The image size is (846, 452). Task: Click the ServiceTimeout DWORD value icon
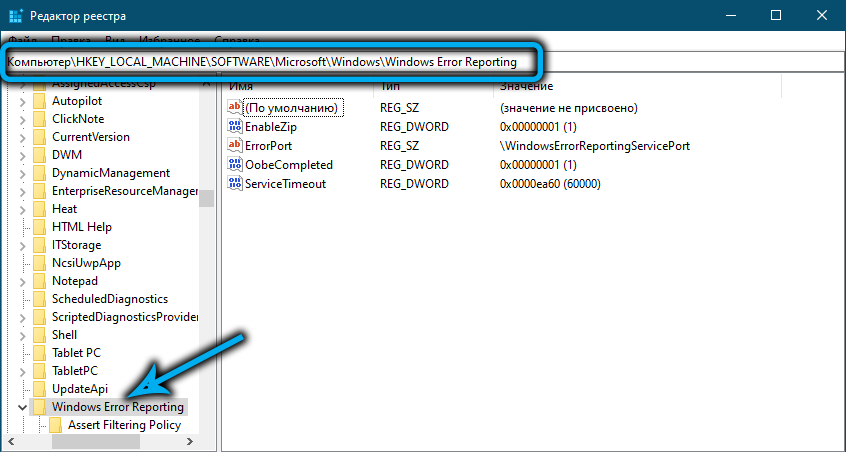[x=236, y=184]
